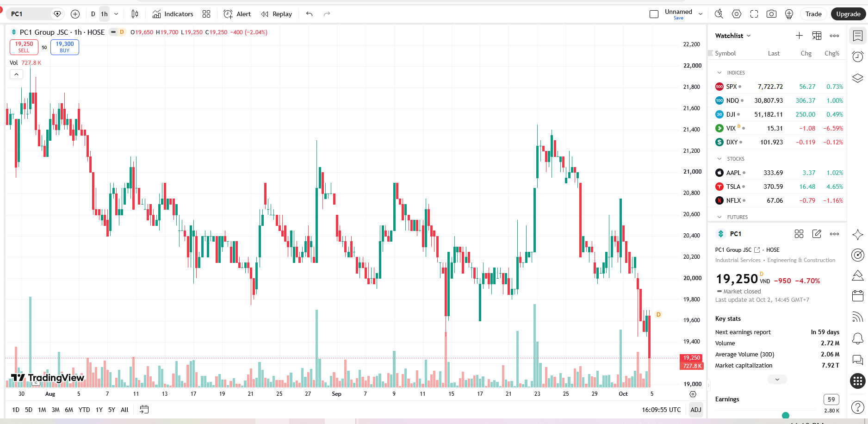Open the Watchlist name dropdown
Viewport: 868px width, 424px height.
(733, 36)
